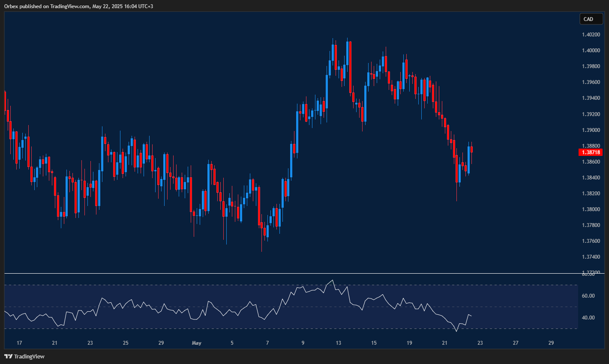Select the 1.38000 level on the price axis
Image resolution: width=609 pixels, height=364 pixels.
[591, 209]
